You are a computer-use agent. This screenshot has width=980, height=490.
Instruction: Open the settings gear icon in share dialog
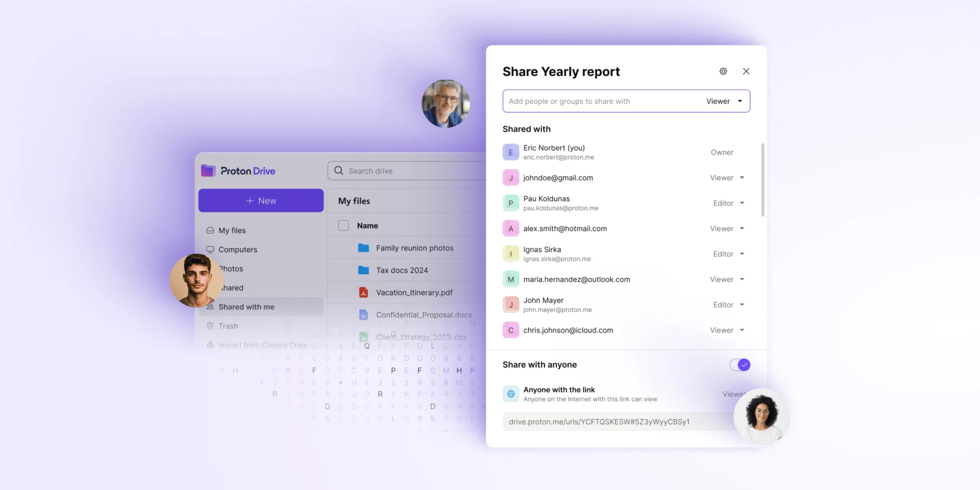tap(723, 70)
